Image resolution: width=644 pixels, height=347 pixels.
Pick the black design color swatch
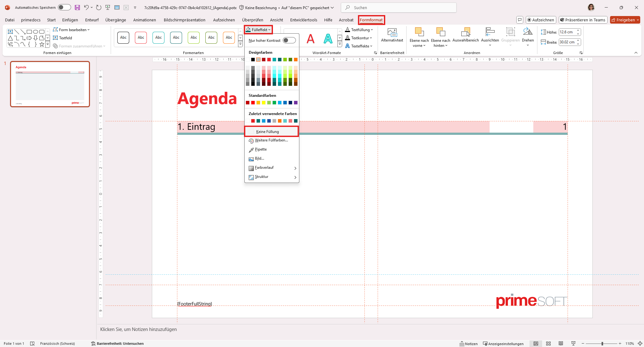pos(253,60)
